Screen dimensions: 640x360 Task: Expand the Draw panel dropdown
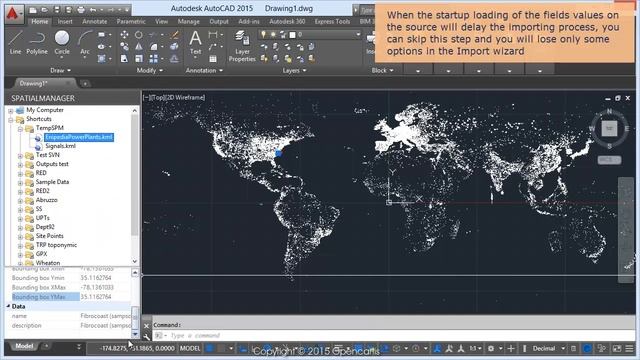(x=60, y=70)
